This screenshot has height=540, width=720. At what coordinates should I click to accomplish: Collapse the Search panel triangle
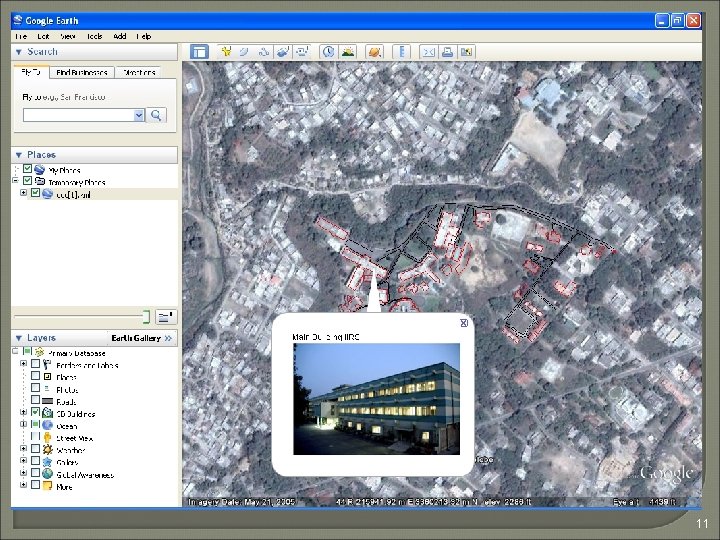click(x=19, y=52)
